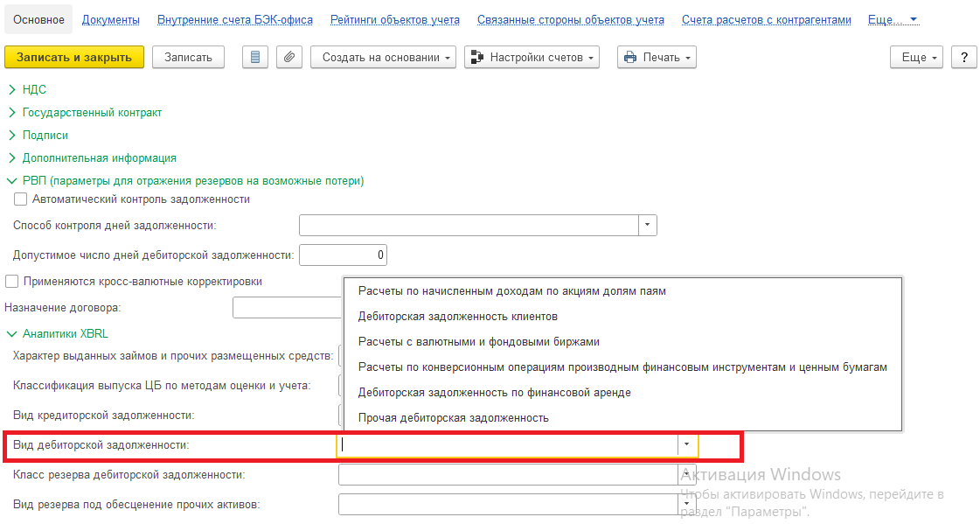Viewport: 980px width, 524px height.
Task: Switch to the Документы tab
Action: pos(110,19)
